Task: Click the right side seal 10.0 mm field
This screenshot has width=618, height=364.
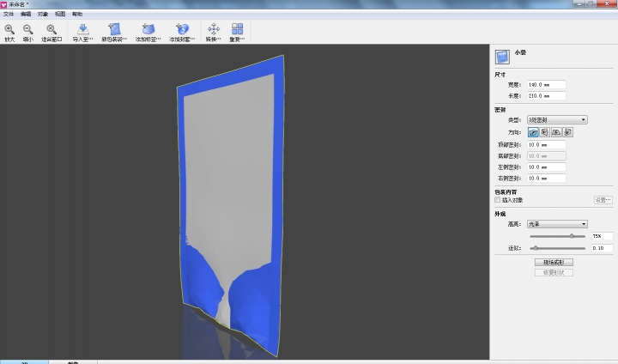Action: click(546, 179)
